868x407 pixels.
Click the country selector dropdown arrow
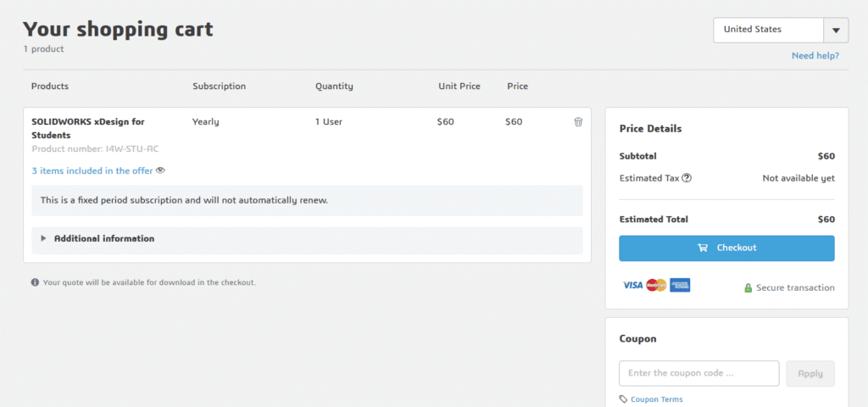(836, 31)
